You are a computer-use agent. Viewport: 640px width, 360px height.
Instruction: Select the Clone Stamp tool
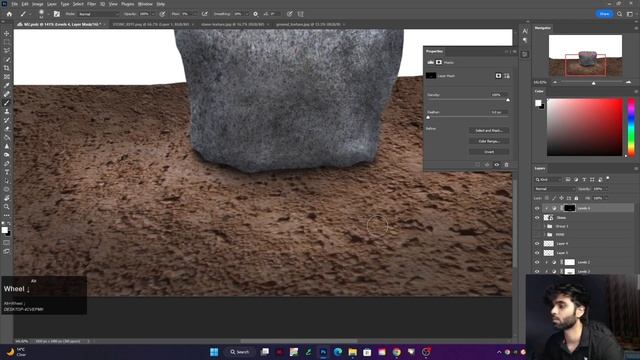(x=7, y=111)
